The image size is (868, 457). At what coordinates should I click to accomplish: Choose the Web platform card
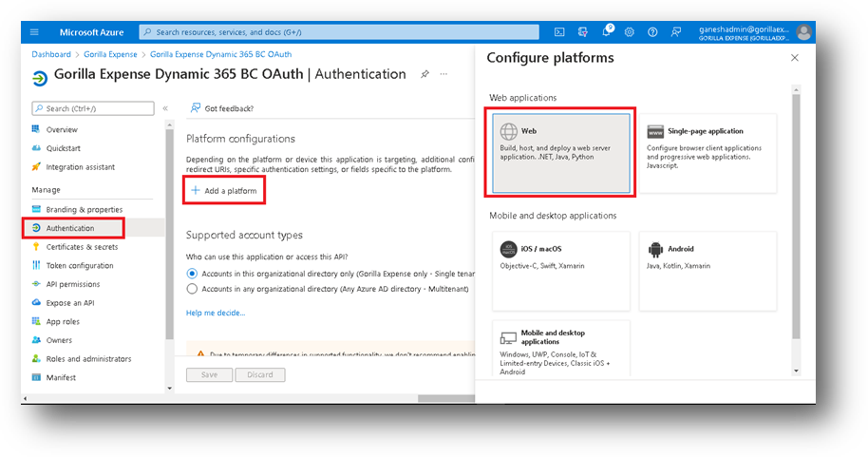pos(561,153)
